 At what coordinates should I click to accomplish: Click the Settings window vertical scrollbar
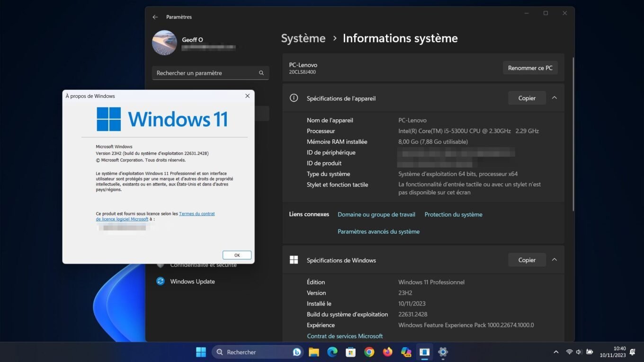coord(573,134)
